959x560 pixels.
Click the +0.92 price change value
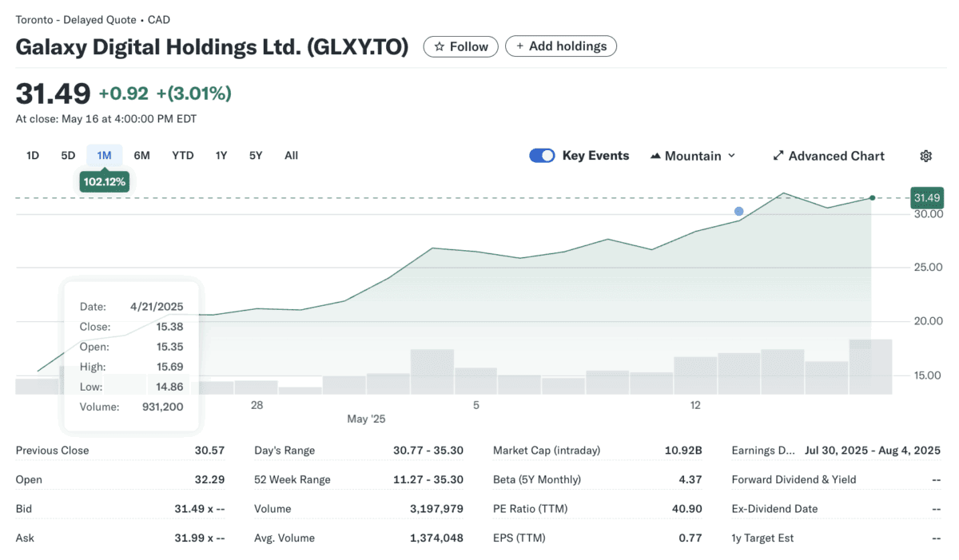[x=123, y=93]
